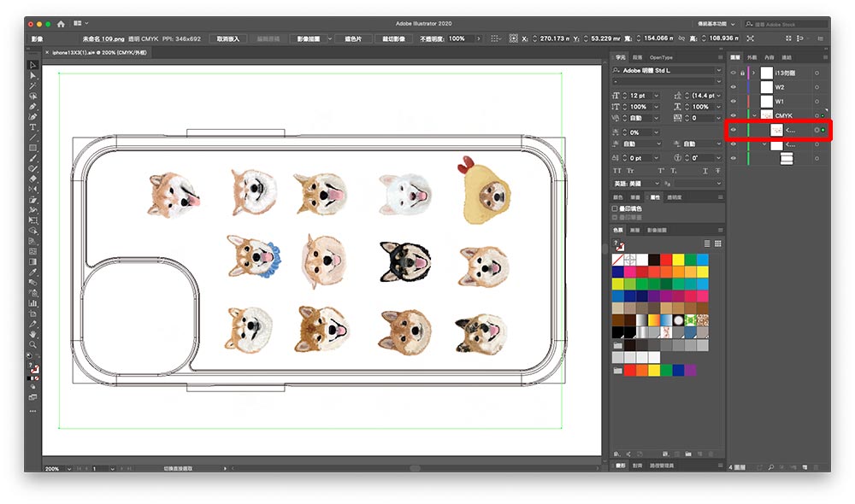Screen dimensions: 855x504
Task: Enable the 疊印填色 checkbox
Action: [x=615, y=208]
